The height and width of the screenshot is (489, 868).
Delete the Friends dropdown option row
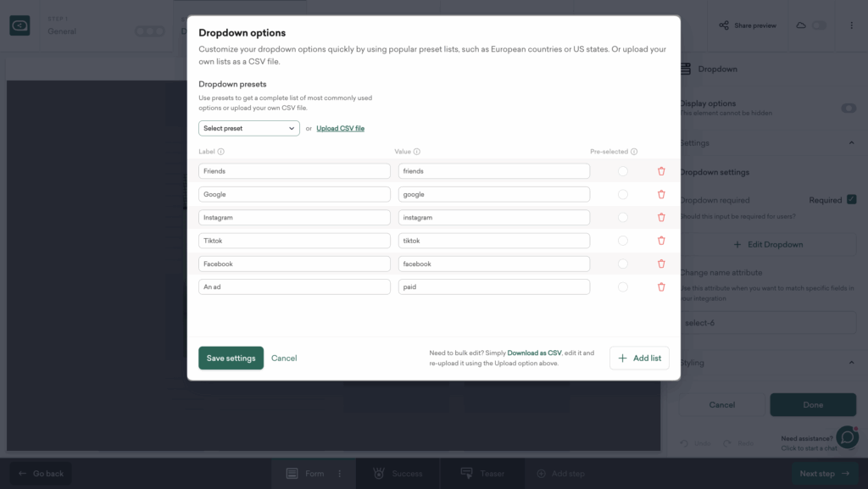pos(661,170)
